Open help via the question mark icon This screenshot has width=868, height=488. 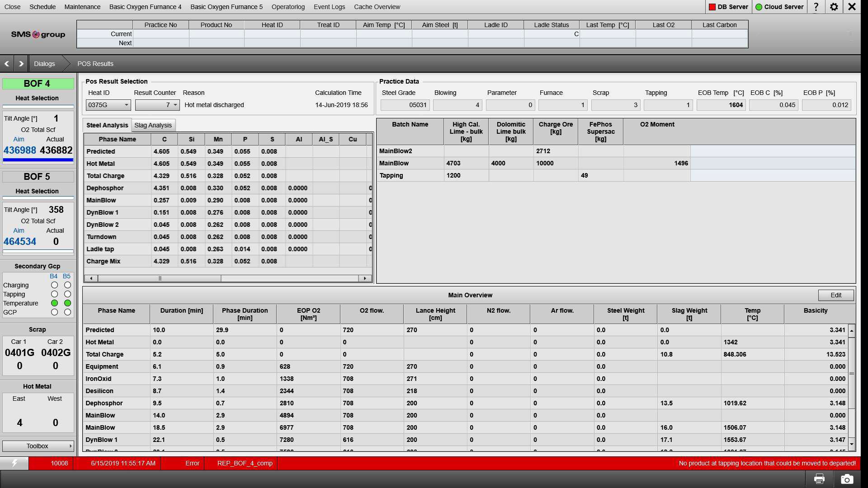point(816,7)
